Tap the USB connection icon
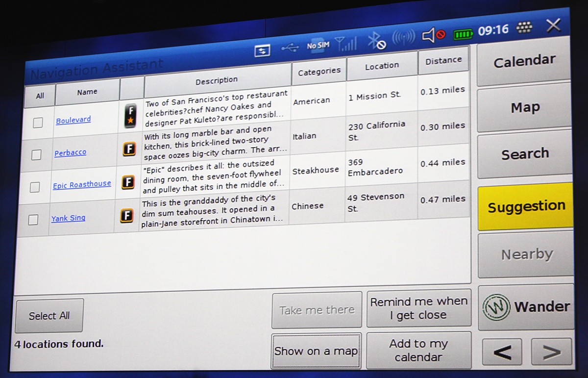The image size is (588, 378). [290, 48]
